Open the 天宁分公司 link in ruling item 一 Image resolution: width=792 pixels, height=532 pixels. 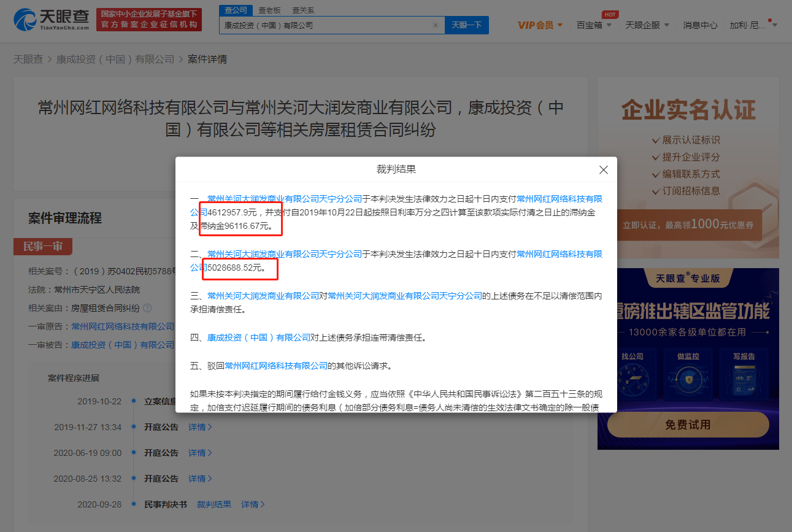pyautogui.click(x=285, y=199)
